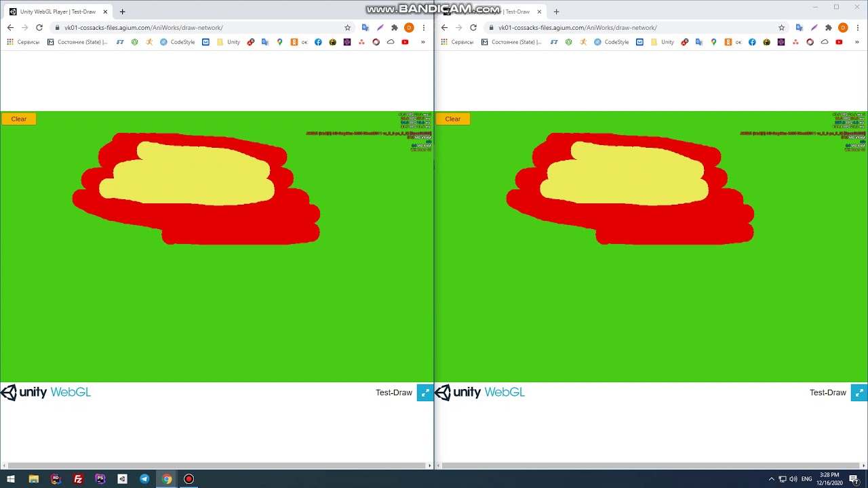Click YouTube bookmark icon in right bookmarks bar
868x488 pixels.
839,42
